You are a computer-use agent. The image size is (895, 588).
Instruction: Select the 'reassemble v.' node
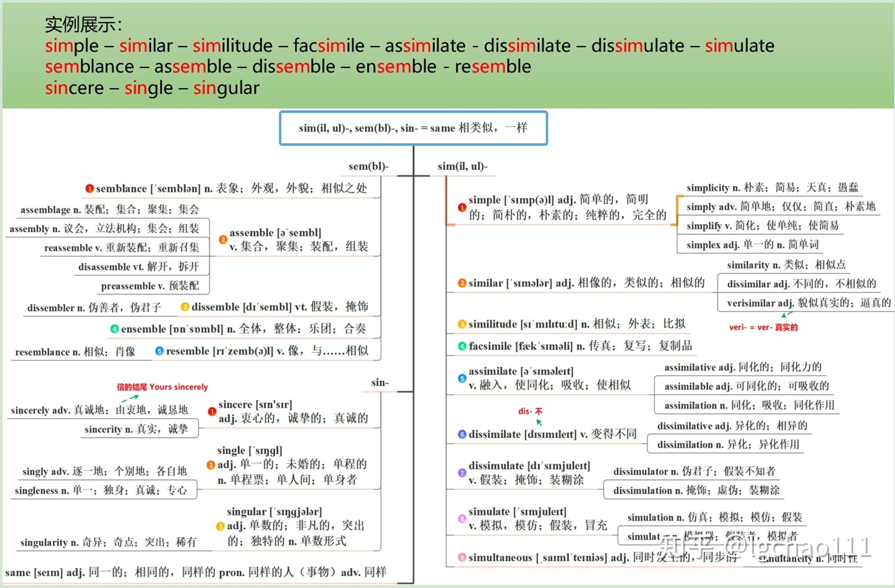[121, 248]
